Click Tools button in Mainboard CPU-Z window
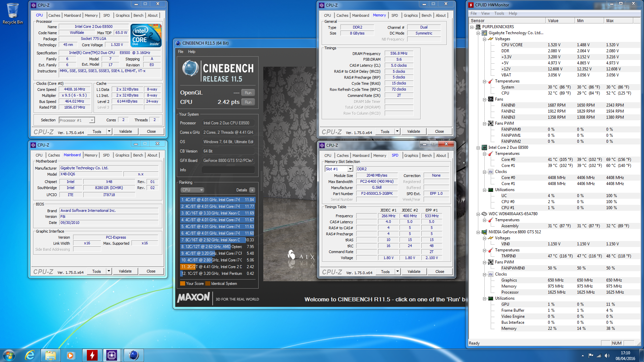 click(x=97, y=271)
